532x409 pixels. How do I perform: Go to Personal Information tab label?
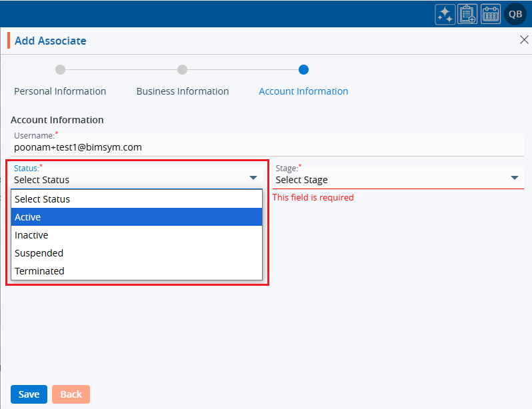pyautogui.click(x=60, y=91)
